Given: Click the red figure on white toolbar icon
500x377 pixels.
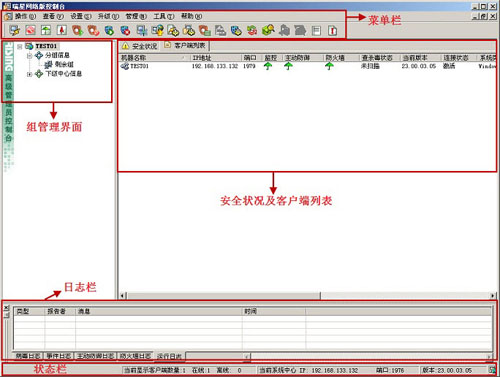Looking at the screenshot, I should coord(61,30).
